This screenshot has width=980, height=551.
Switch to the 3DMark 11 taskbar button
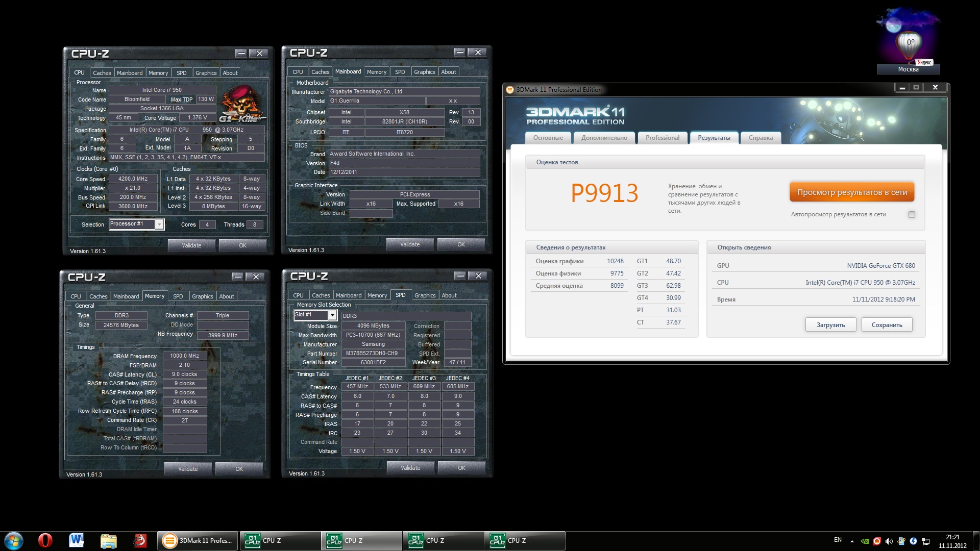(x=198, y=541)
